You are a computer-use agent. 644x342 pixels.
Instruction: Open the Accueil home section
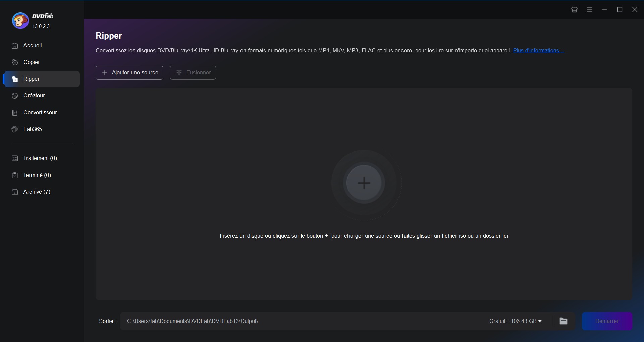(42, 46)
